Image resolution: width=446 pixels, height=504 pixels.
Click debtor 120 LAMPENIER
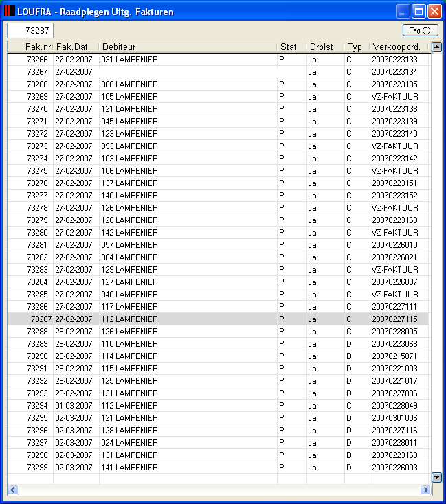(x=129, y=220)
